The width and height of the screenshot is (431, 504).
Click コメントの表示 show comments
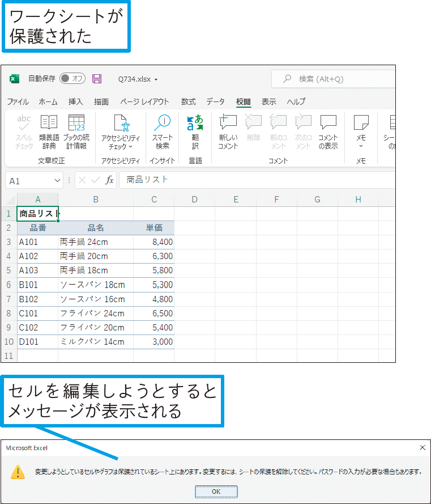click(x=328, y=132)
